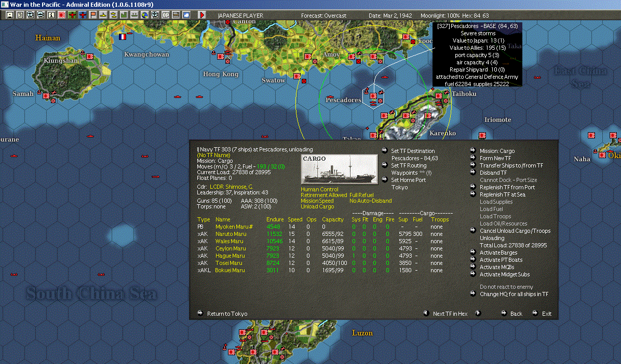This screenshot has height=364, width=621.
Task: Click the Iriomote base flag marker
Action: pos(482,135)
